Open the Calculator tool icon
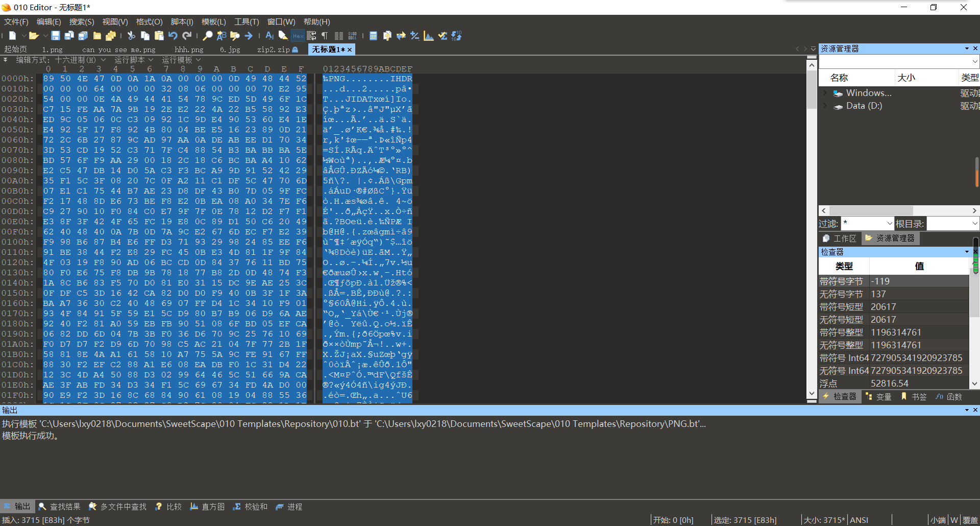The image size is (980, 526). point(373,36)
